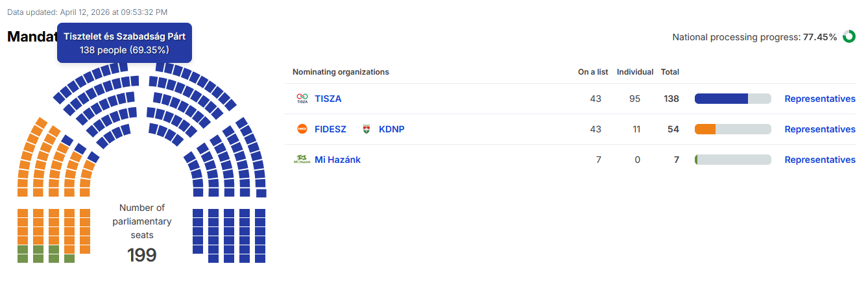The image size is (868, 292).
Task: Click the blue TISZA seat share bar
Action: click(x=721, y=99)
